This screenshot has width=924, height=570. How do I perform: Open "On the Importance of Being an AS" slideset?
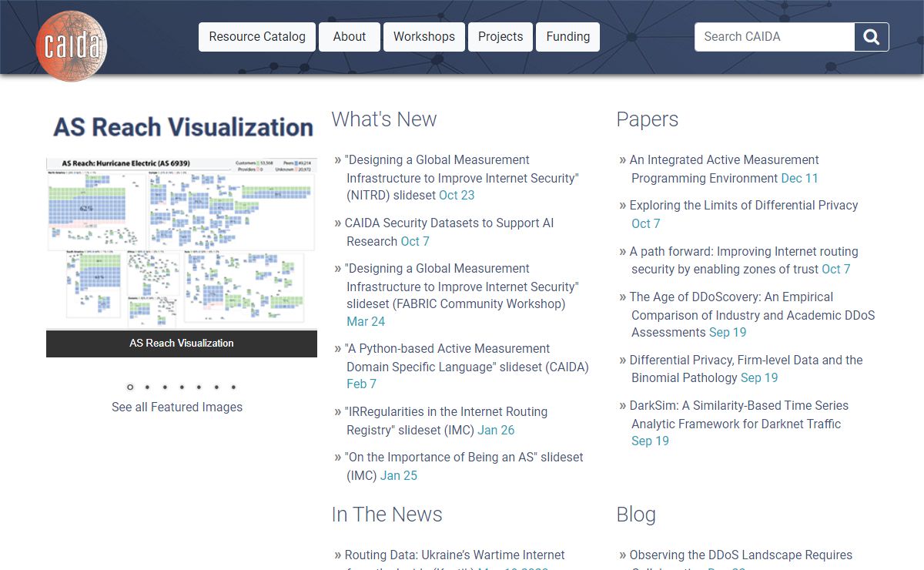pos(464,466)
